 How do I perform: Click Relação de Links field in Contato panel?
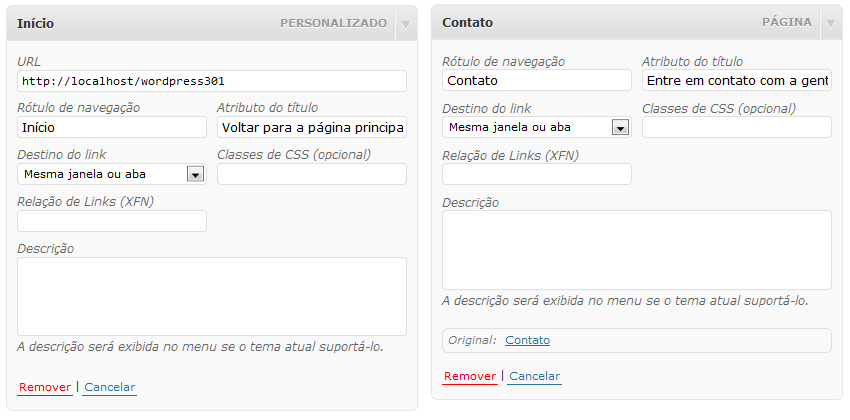(x=537, y=174)
